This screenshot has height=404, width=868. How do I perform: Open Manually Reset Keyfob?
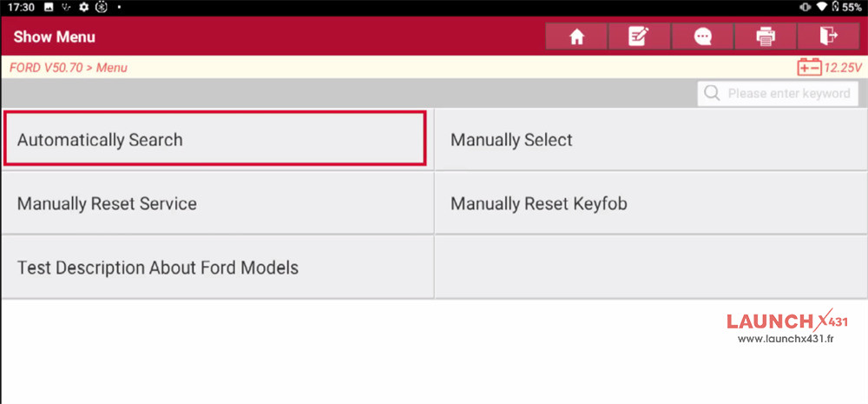click(x=651, y=203)
